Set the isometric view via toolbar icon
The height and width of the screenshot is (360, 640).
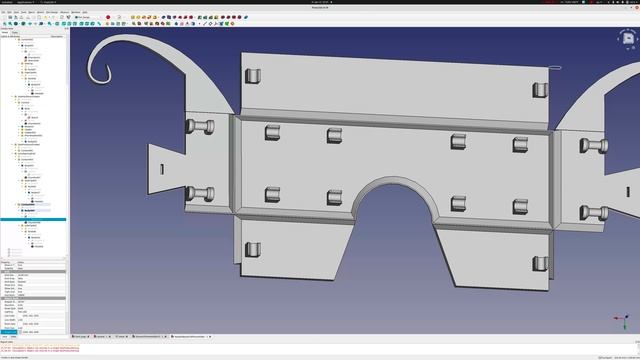[57, 24]
